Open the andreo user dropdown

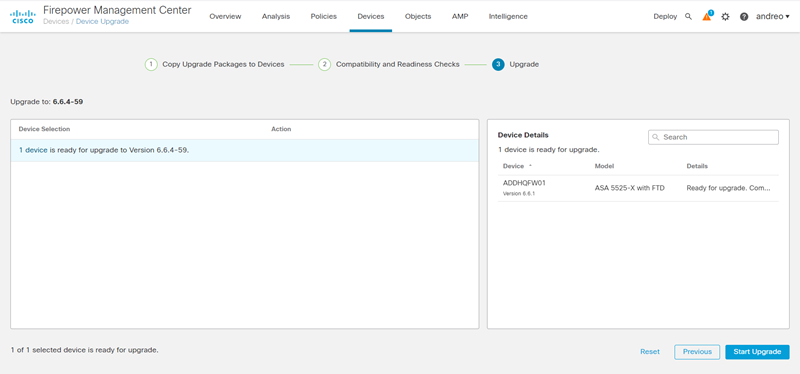coord(772,16)
